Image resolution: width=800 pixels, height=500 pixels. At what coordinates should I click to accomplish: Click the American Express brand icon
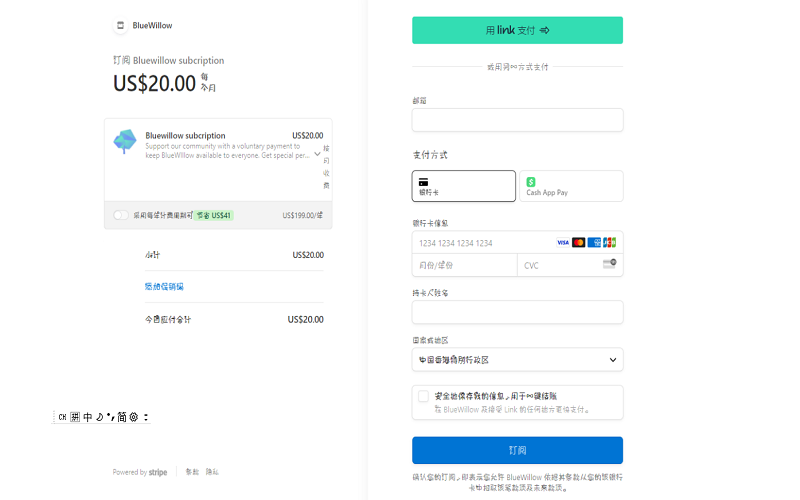point(594,242)
